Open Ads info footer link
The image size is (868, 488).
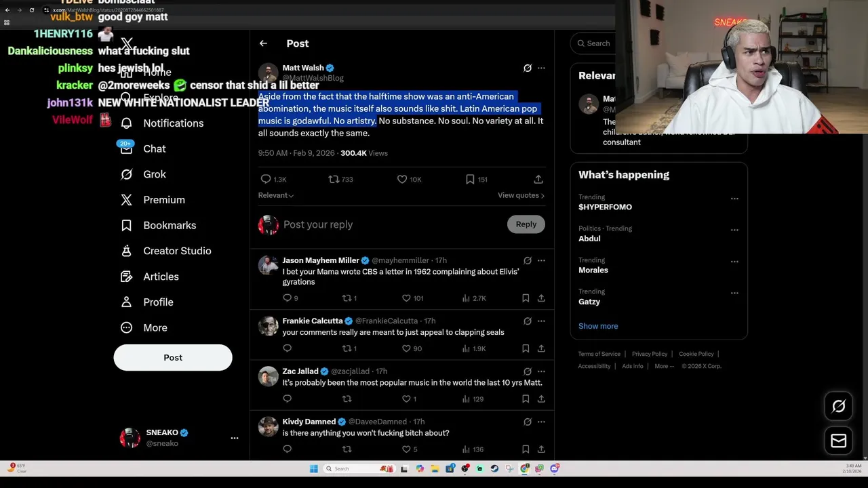[633, 366]
